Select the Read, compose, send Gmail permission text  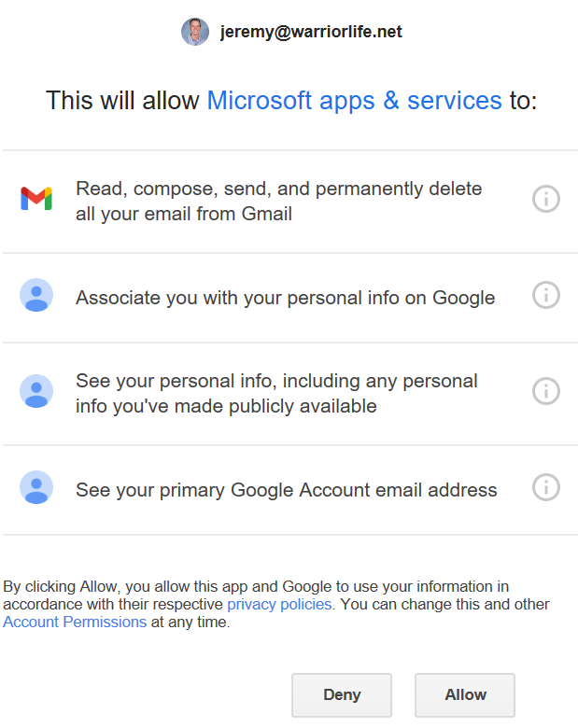[x=278, y=201]
